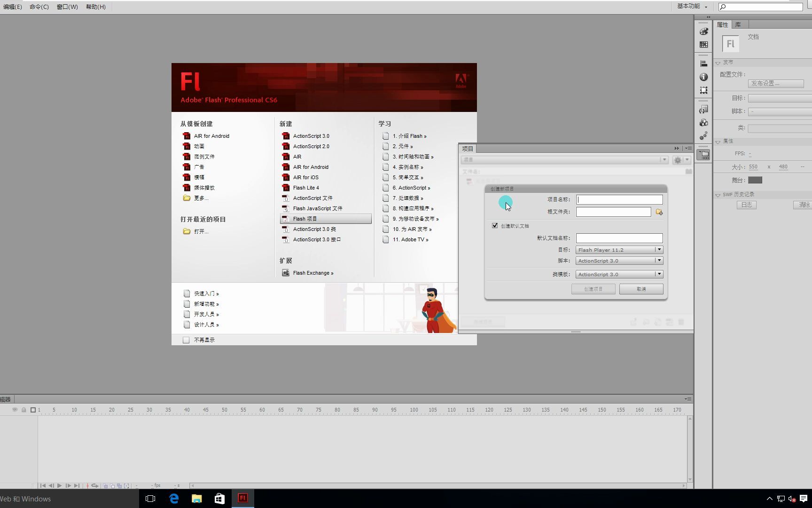Toggle the Project panel icon in dock
This screenshot has height=508, width=812.
(x=703, y=155)
